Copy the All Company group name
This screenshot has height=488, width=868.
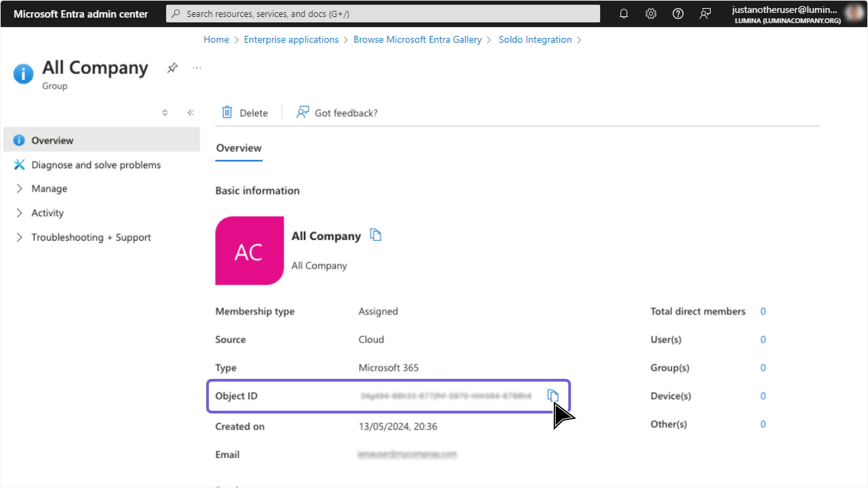375,235
